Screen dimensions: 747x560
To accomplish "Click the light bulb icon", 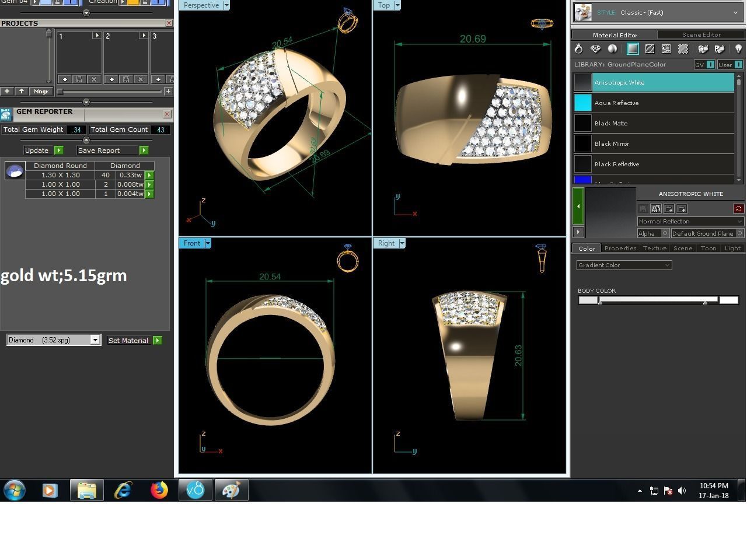I will (x=738, y=49).
